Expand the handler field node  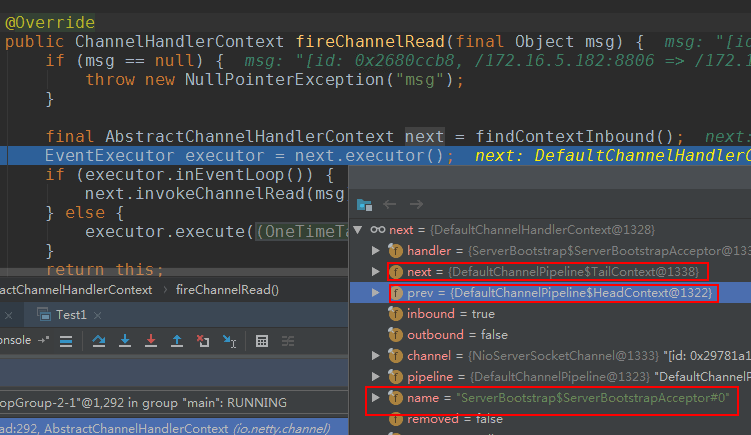(376, 251)
